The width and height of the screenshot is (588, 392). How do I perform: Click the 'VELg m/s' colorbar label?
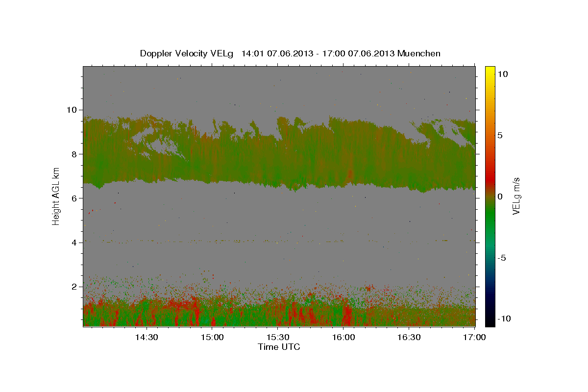pos(516,196)
